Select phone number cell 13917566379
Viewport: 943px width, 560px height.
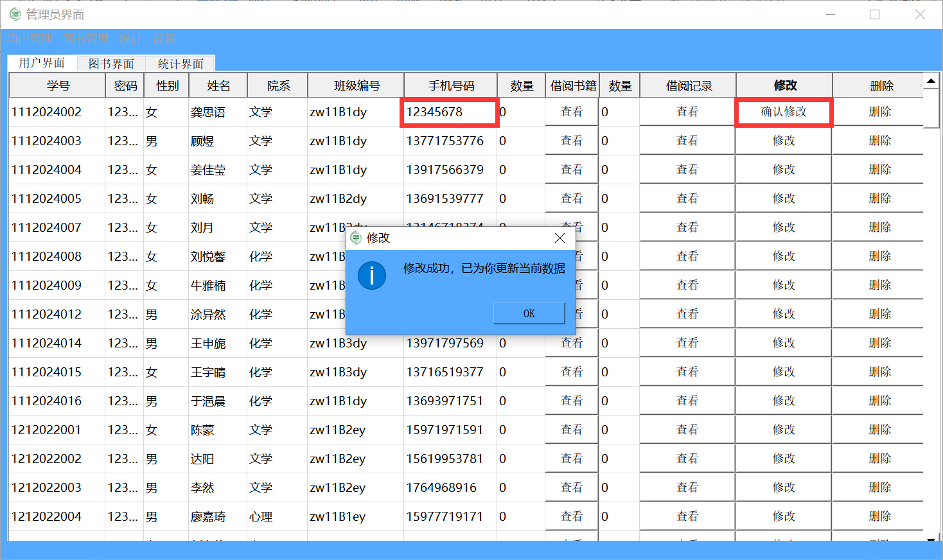point(450,170)
